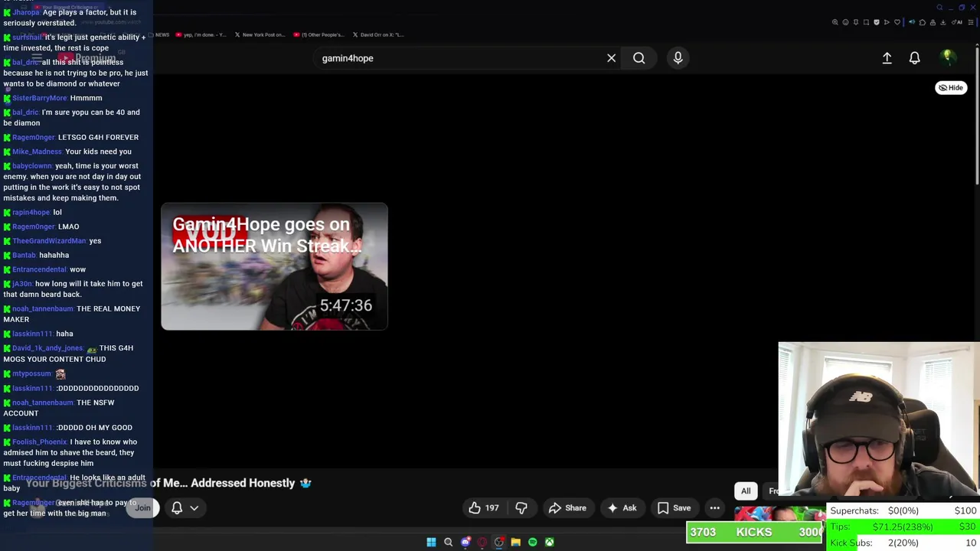Open Spotify from the taskbar
The image size is (980, 551).
click(x=532, y=542)
